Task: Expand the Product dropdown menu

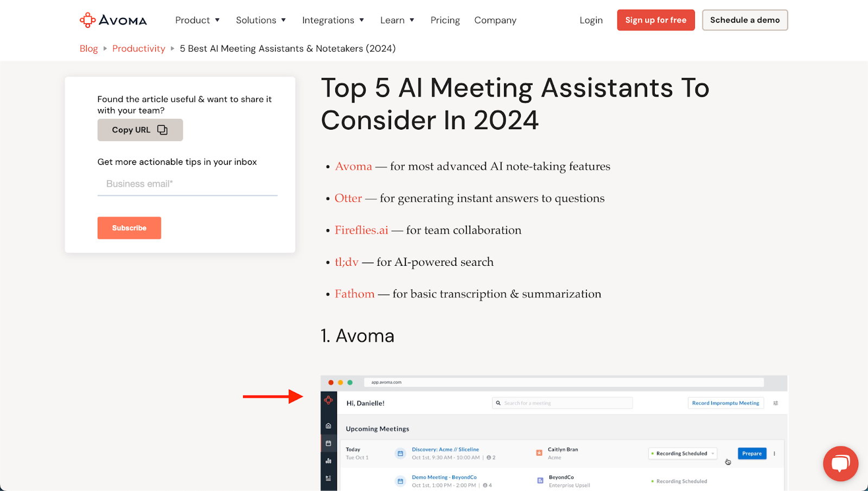Action: pos(197,20)
